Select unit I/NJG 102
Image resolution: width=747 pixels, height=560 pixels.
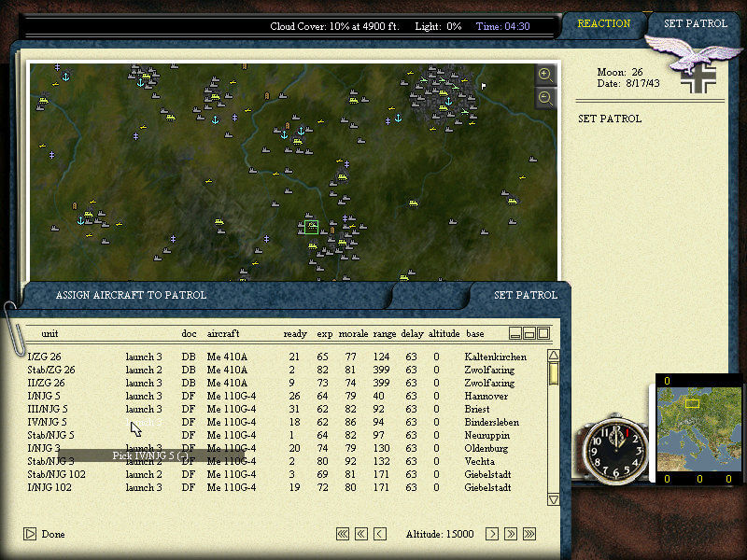49,487
